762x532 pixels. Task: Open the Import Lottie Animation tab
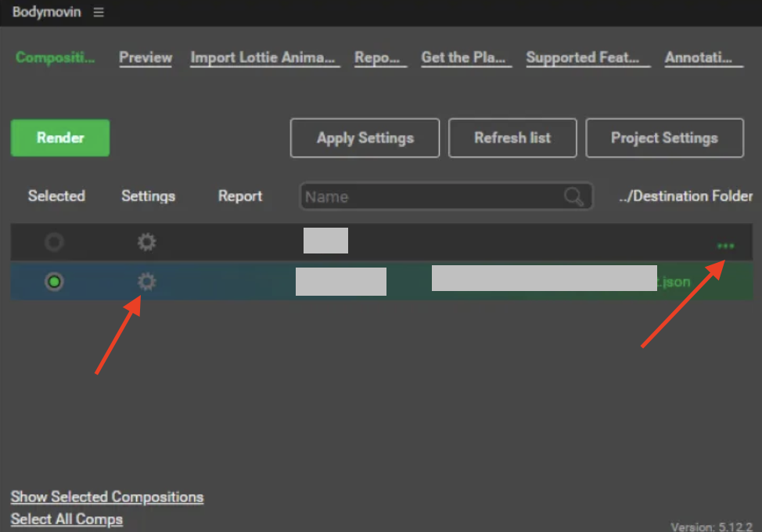264,58
